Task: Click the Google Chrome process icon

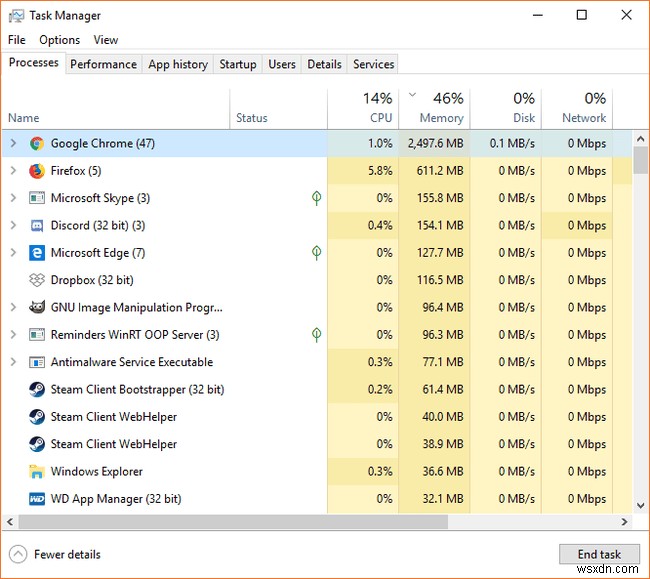Action: point(37,143)
